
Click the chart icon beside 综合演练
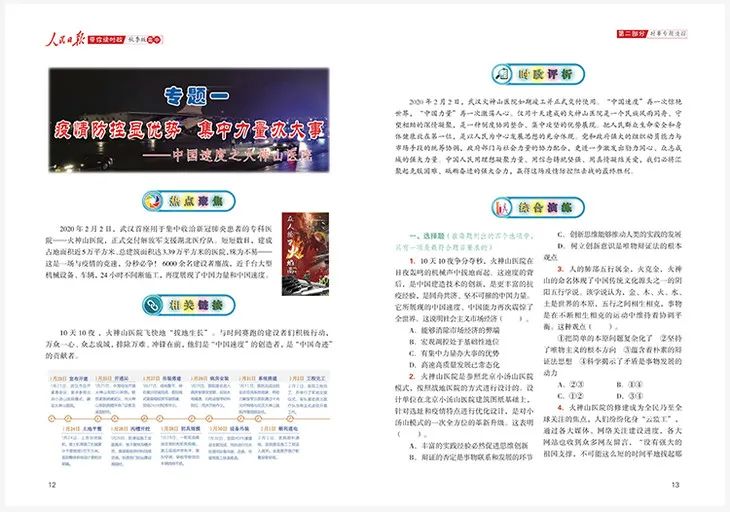tap(502, 207)
